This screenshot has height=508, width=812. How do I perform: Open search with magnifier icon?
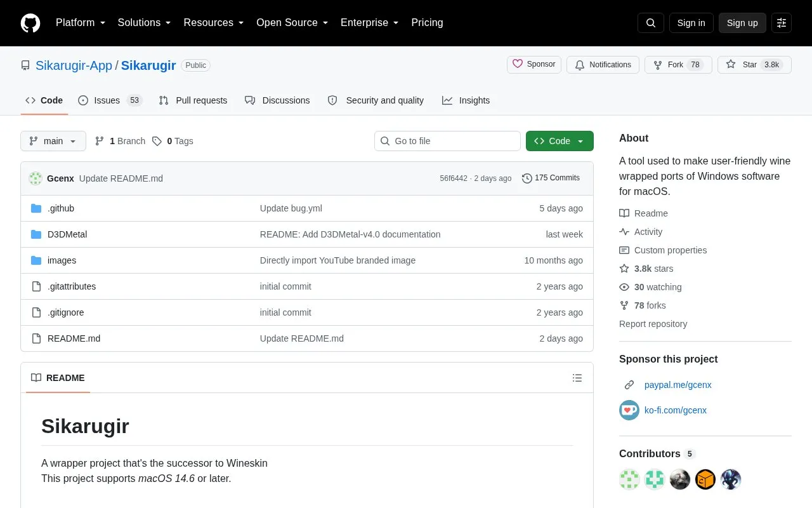coord(651,23)
